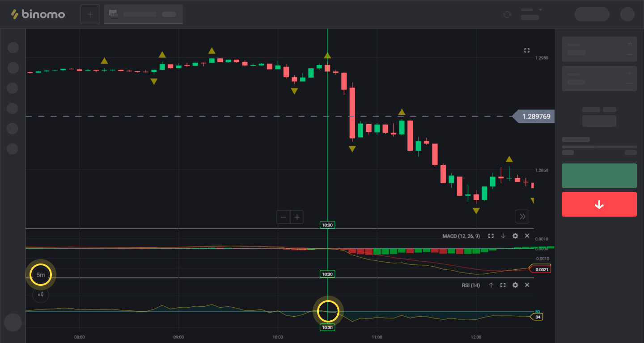Move RSI panel up with arrow
This screenshot has height=343, width=644.
[491, 285]
